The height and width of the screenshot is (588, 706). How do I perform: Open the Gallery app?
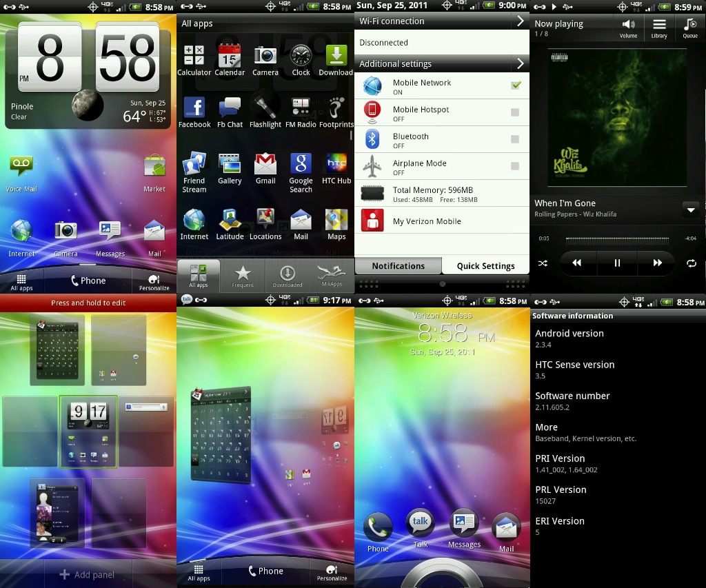(230, 168)
